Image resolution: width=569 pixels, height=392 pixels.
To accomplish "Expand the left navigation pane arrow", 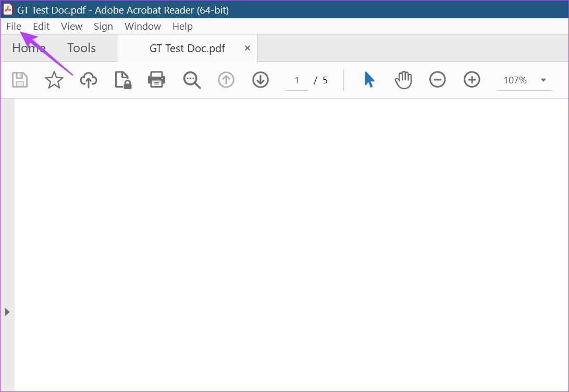I will [x=7, y=312].
